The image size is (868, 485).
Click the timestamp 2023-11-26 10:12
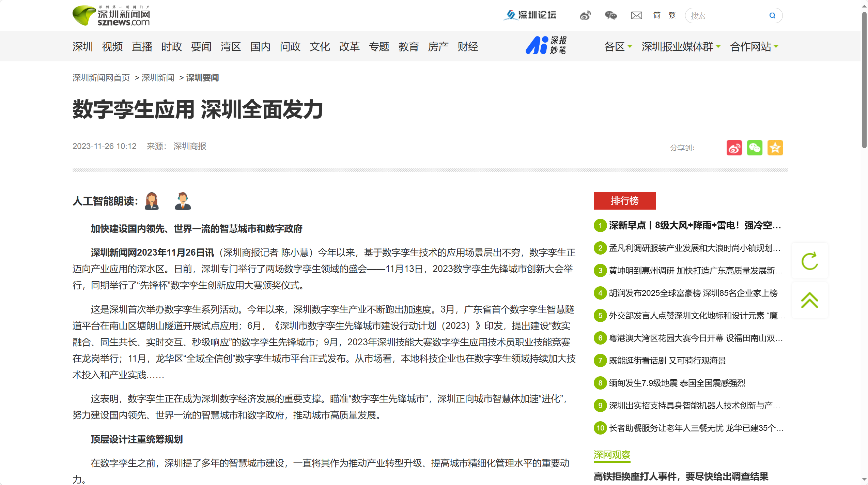pyautogui.click(x=104, y=146)
